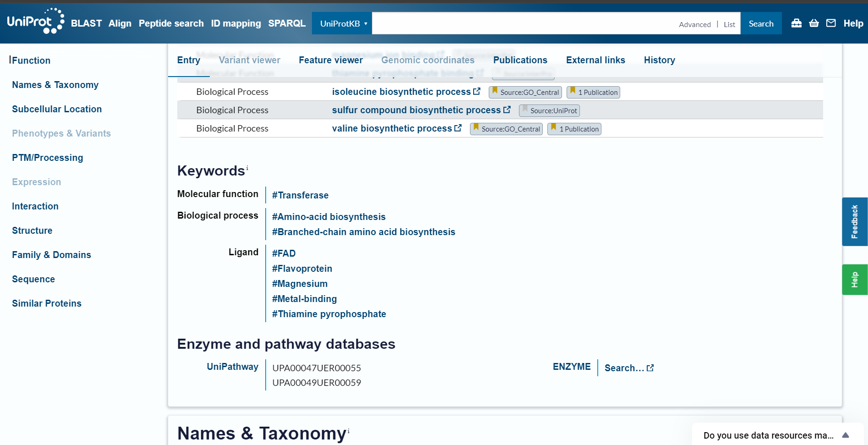Click the ENZYME Search external link icon
Screen dimensions: 868x445
[650, 368]
